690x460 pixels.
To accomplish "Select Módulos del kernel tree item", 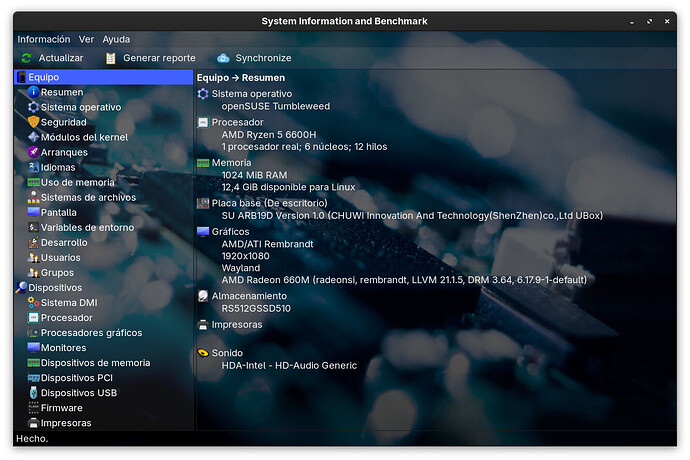I will pos(84,137).
